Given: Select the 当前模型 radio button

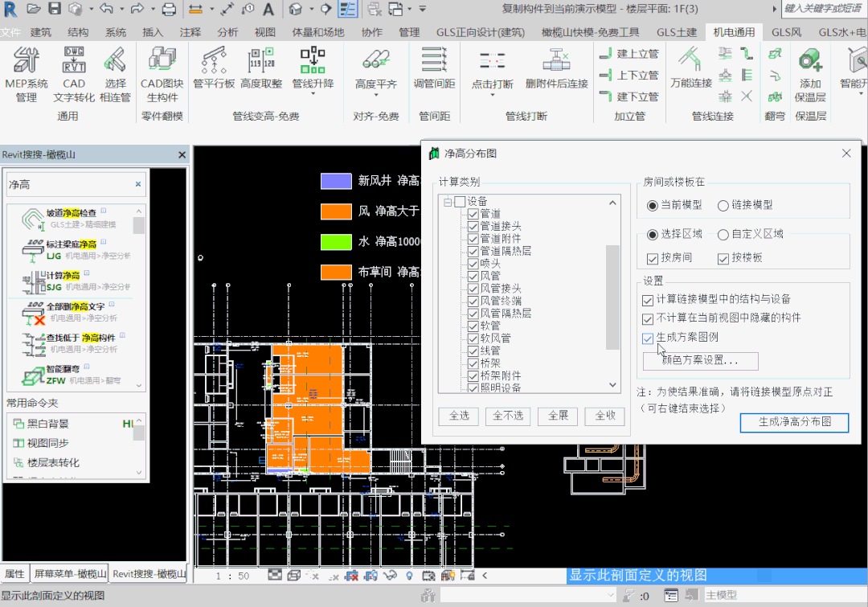Looking at the screenshot, I should [674, 206].
